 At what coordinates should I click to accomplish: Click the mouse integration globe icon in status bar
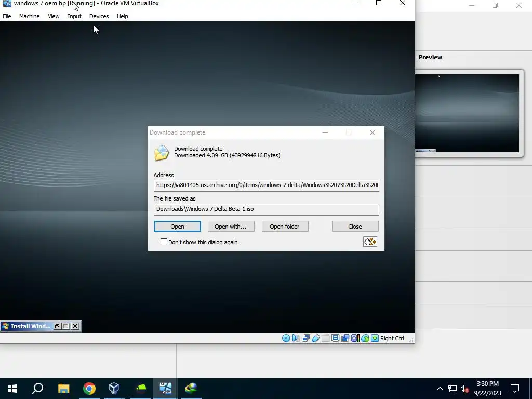tap(365, 338)
